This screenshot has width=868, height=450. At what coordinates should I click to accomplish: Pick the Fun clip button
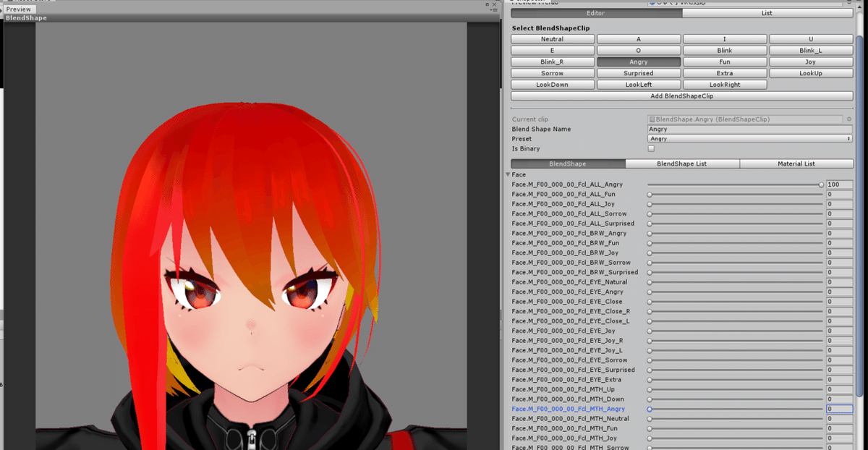(725, 62)
